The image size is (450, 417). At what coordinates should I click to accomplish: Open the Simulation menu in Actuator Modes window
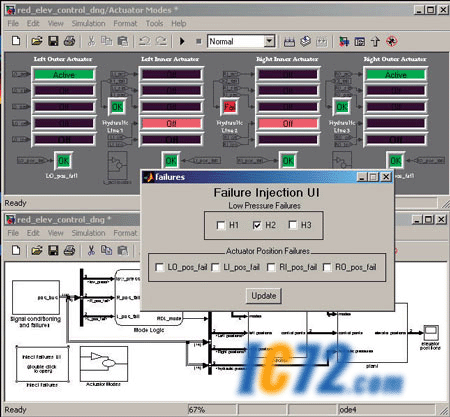(88, 24)
